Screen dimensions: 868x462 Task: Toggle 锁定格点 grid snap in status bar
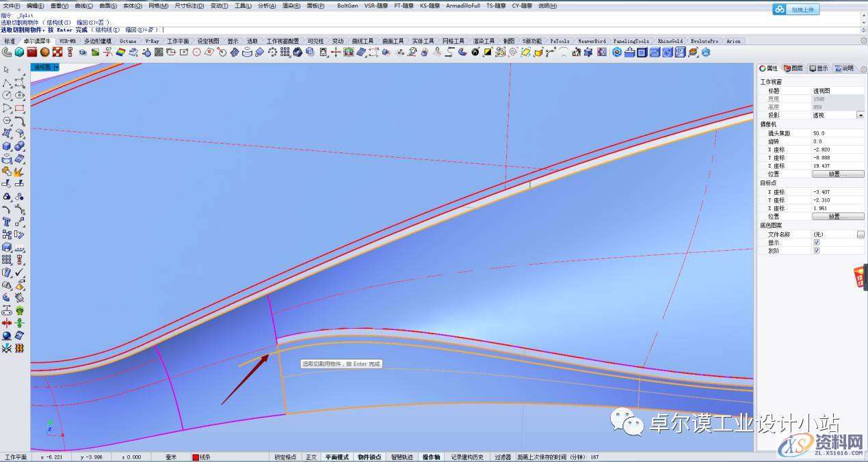pos(285,457)
